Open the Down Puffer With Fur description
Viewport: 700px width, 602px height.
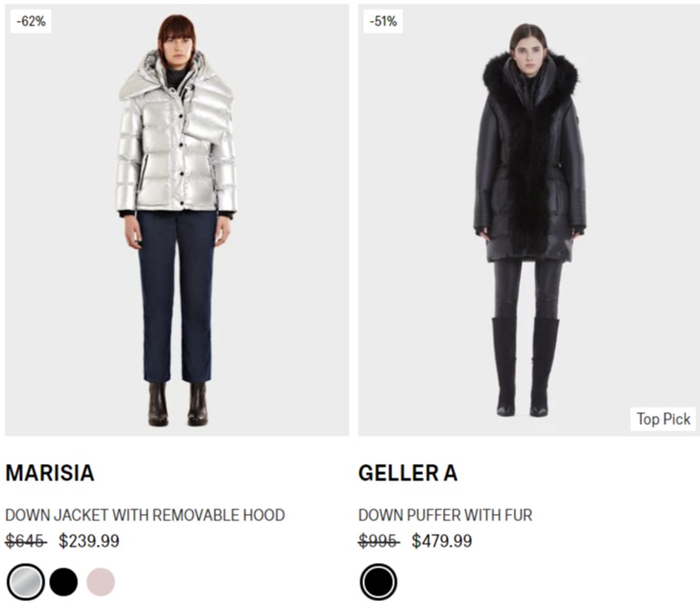point(446,515)
